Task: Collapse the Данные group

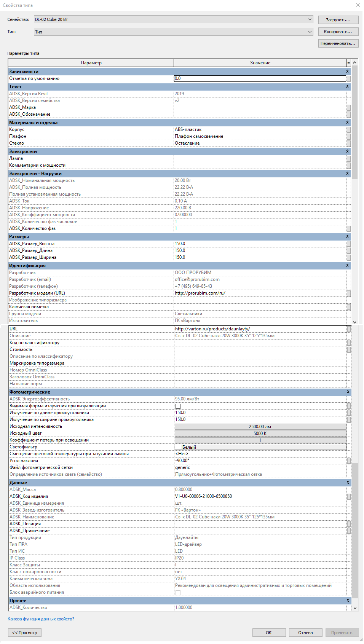Action: tap(348, 483)
